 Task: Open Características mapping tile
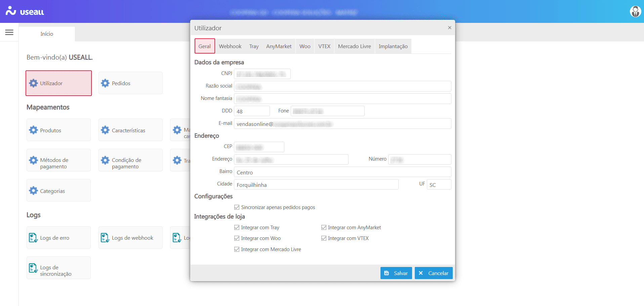coord(130,130)
